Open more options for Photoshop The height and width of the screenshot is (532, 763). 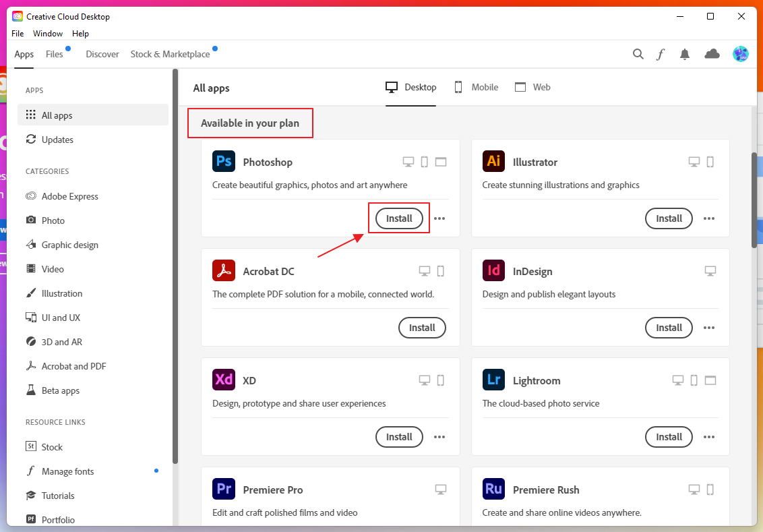coord(439,218)
